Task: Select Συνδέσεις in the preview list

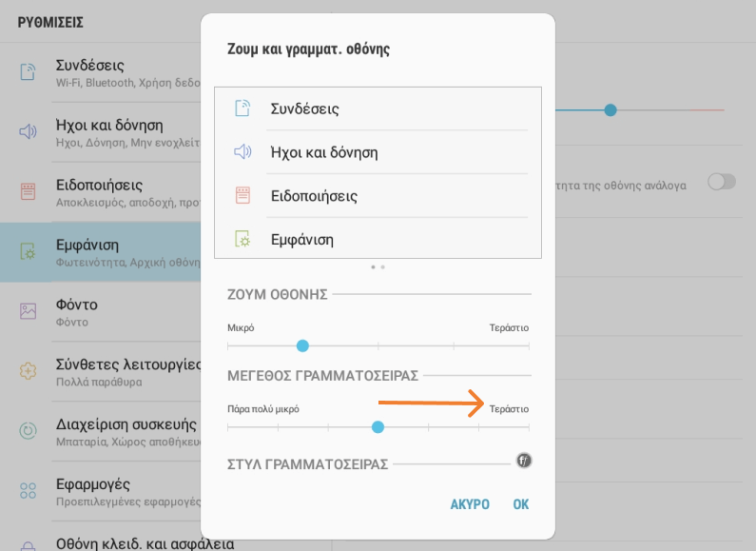Action: tap(305, 108)
